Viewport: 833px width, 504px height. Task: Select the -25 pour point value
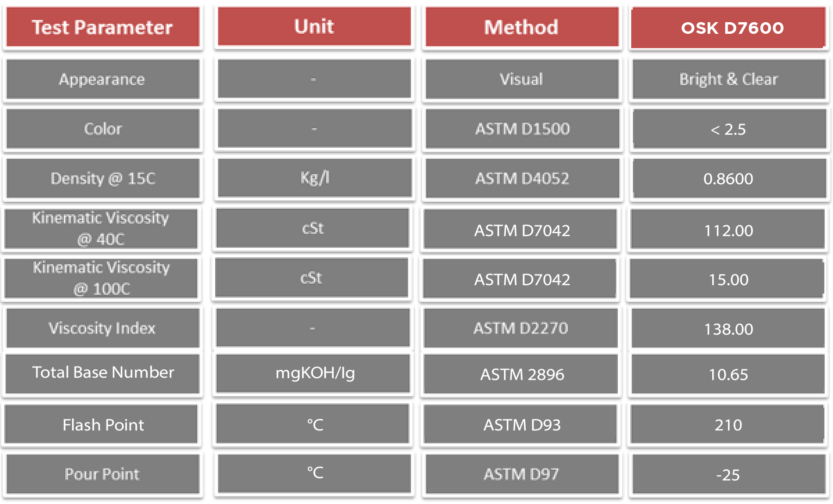click(729, 475)
